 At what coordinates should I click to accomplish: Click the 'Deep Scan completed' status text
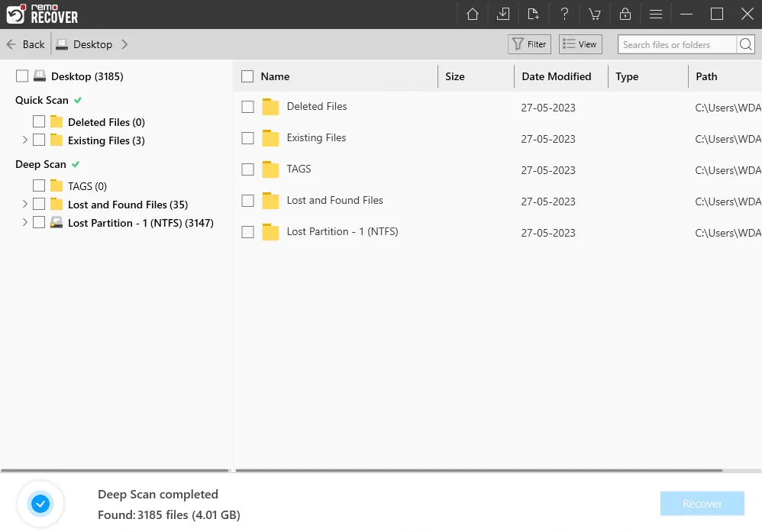pos(158,494)
